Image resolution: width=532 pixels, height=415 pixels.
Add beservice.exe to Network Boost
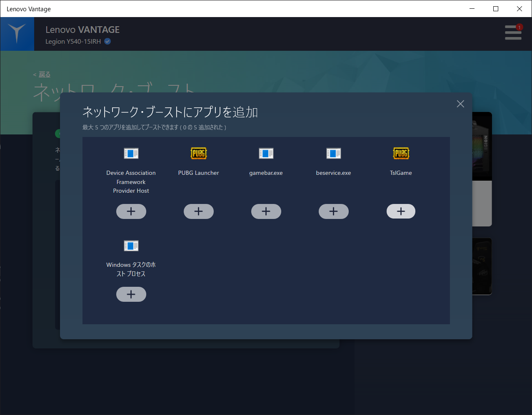[x=333, y=211]
